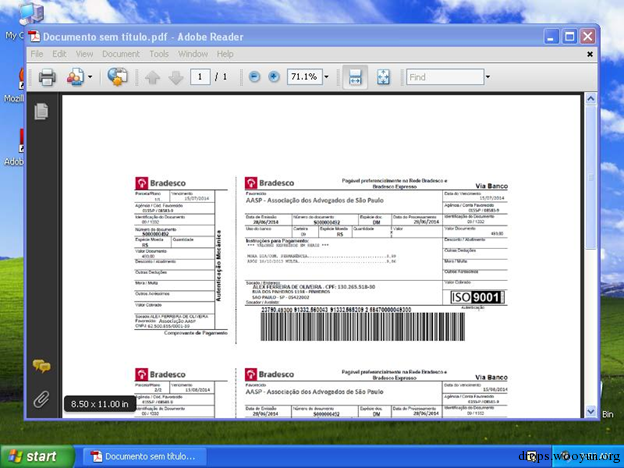Open the Document menu
This screenshot has height=468, width=624.
(121, 54)
